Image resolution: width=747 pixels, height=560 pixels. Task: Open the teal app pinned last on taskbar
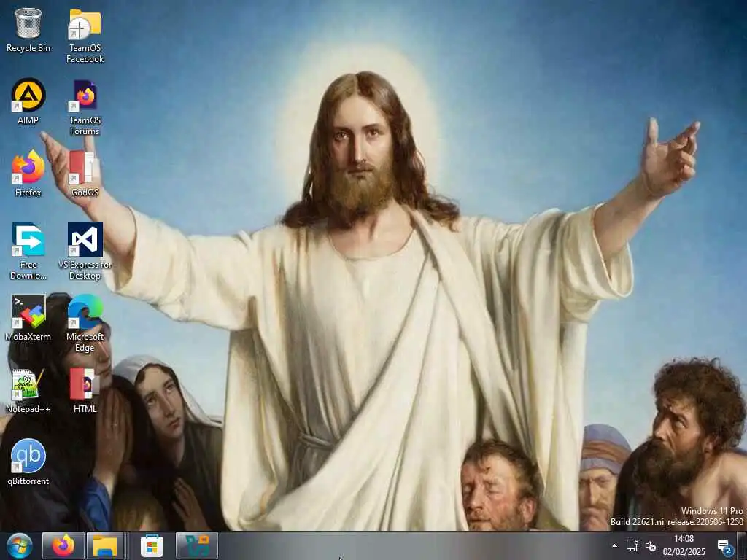click(x=197, y=545)
